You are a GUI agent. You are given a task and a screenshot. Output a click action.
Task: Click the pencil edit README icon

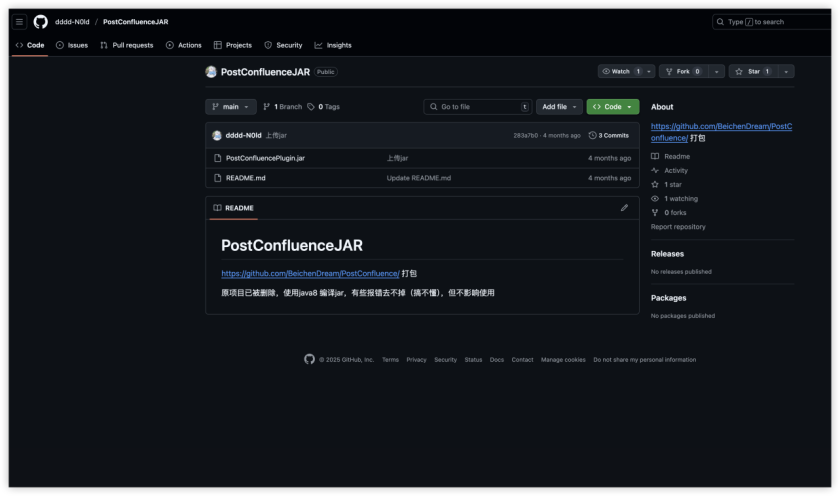tap(624, 208)
